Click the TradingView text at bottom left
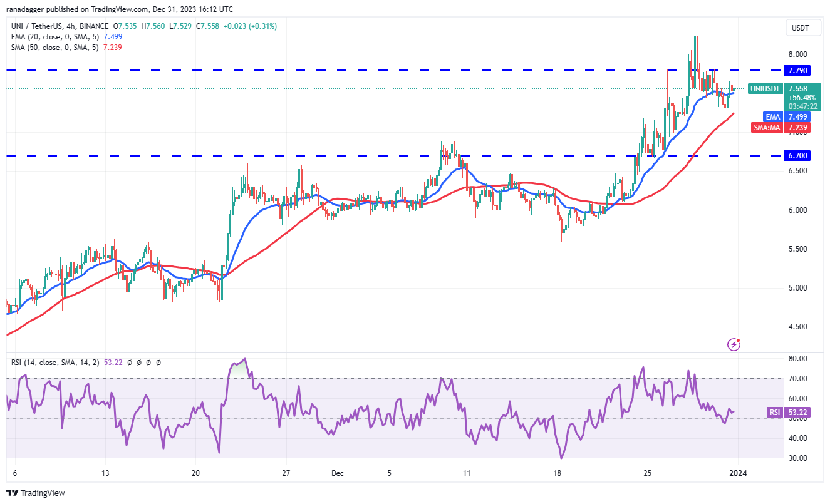The height and width of the screenshot is (504, 830). point(43,493)
